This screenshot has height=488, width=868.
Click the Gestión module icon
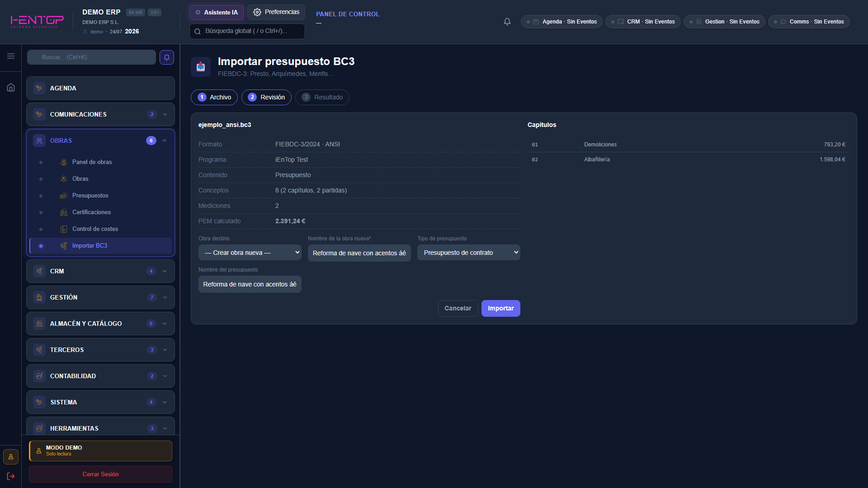(x=39, y=297)
